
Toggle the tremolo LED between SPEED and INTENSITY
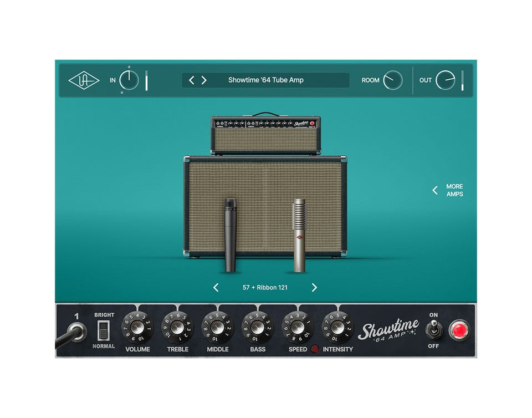pyautogui.click(x=315, y=349)
